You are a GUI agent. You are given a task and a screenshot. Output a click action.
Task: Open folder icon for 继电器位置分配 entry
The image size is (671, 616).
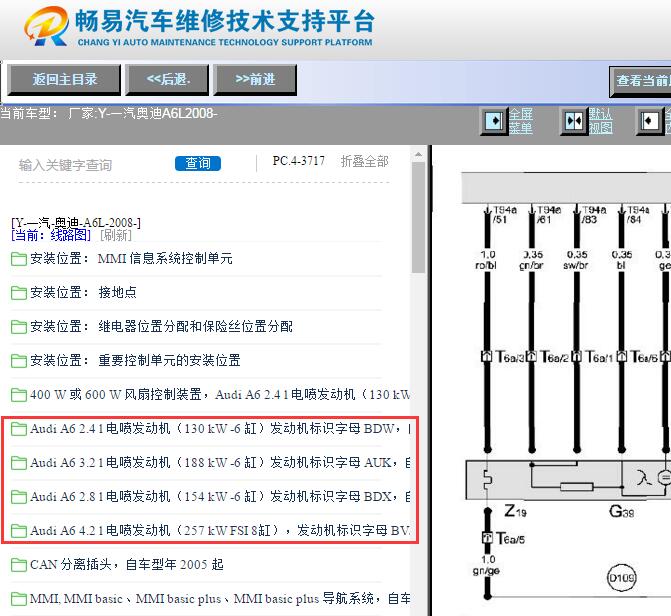click(18, 327)
